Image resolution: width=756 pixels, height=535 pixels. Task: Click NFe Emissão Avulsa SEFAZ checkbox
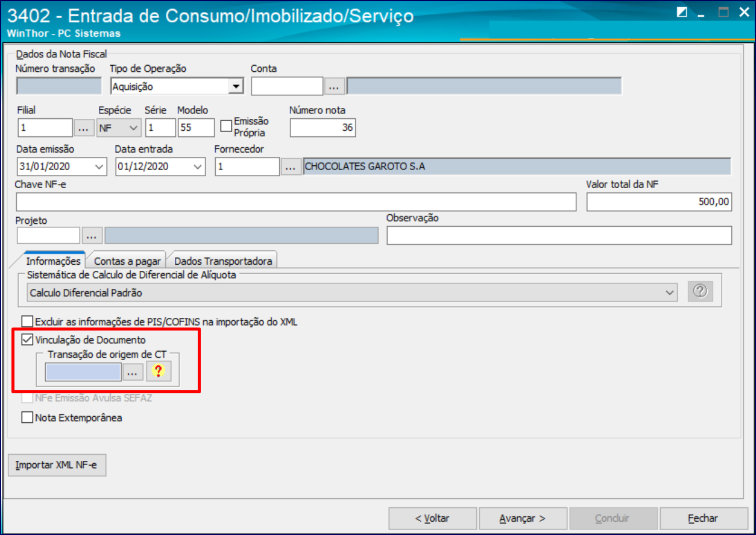27,398
